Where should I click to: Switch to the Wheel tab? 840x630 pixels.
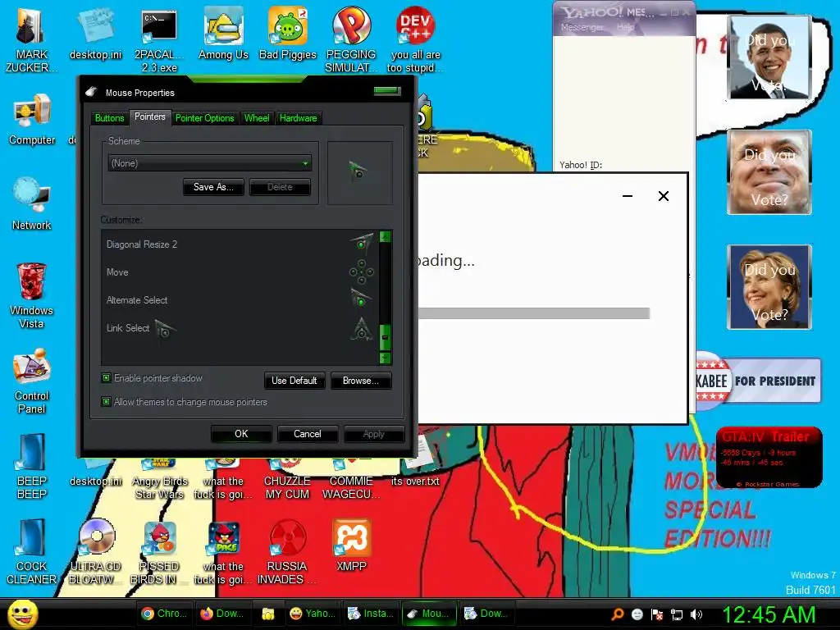[257, 118]
